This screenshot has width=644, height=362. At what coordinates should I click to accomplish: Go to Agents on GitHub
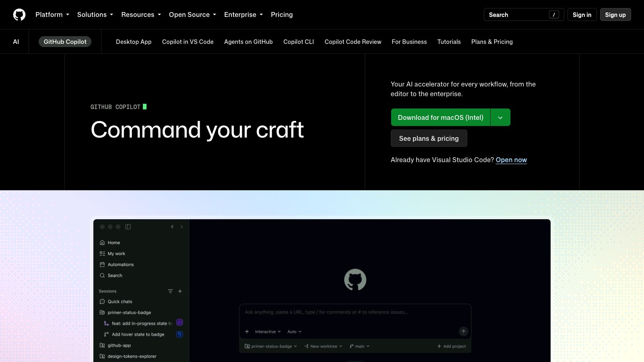tap(248, 42)
